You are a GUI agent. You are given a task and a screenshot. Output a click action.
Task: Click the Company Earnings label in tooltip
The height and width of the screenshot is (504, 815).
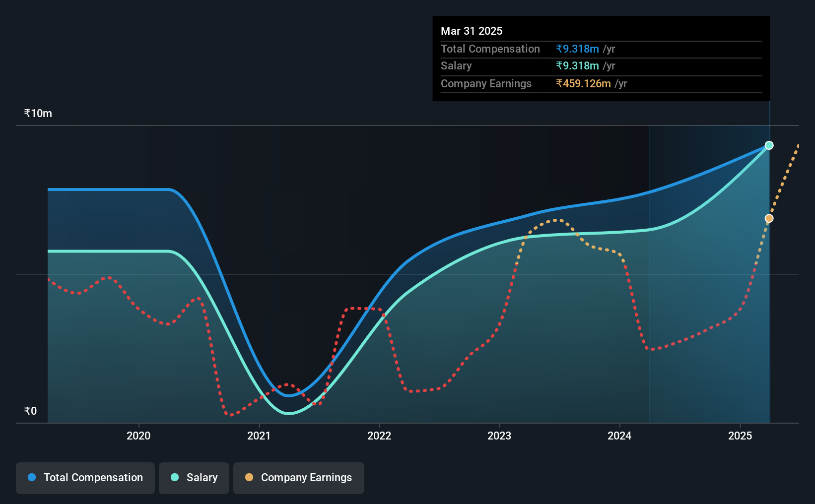[x=486, y=83]
